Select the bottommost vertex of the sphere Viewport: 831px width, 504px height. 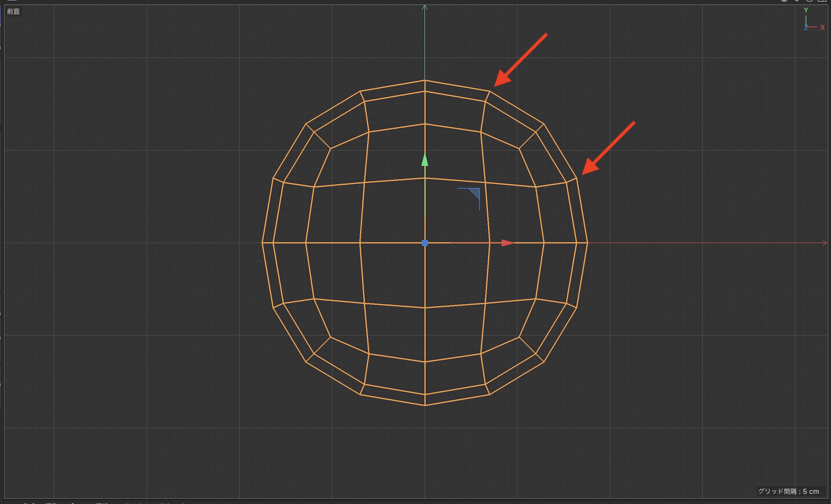pos(425,405)
